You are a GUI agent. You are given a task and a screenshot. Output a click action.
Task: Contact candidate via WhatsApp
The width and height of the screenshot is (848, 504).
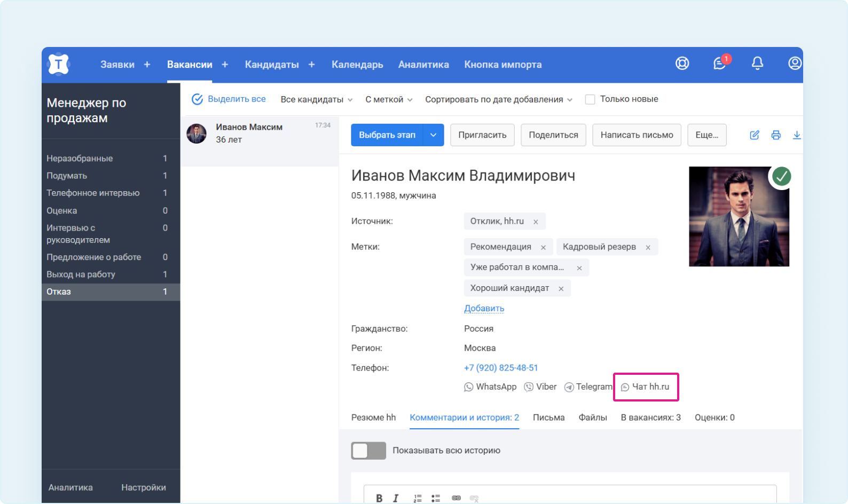[490, 387]
